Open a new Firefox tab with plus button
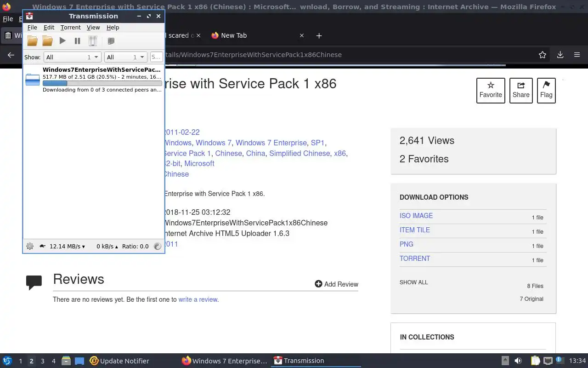The height and width of the screenshot is (368, 588). 319,35
